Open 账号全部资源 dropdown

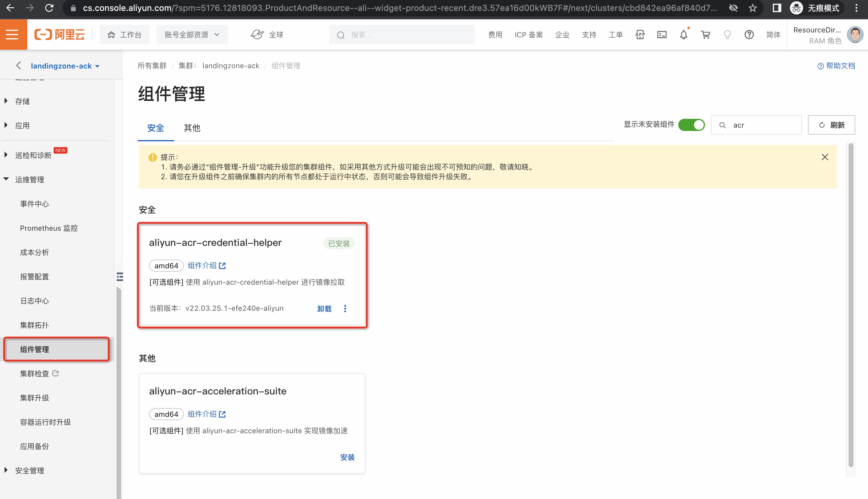[192, 35]
